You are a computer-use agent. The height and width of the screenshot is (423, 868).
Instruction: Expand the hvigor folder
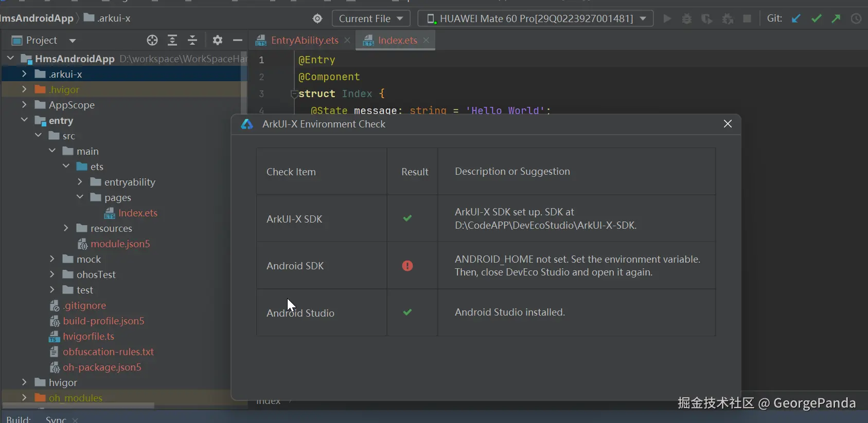click(24, 382)
